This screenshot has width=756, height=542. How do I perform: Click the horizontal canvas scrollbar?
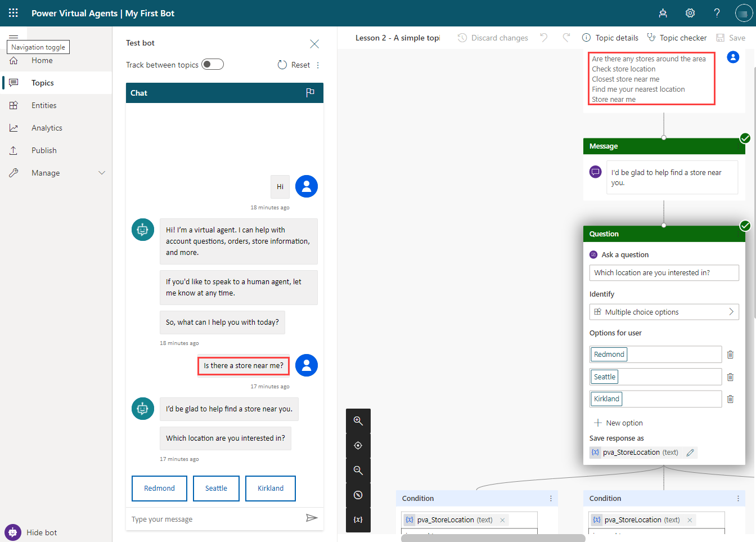pyautogui.click(x=493, y=538)
